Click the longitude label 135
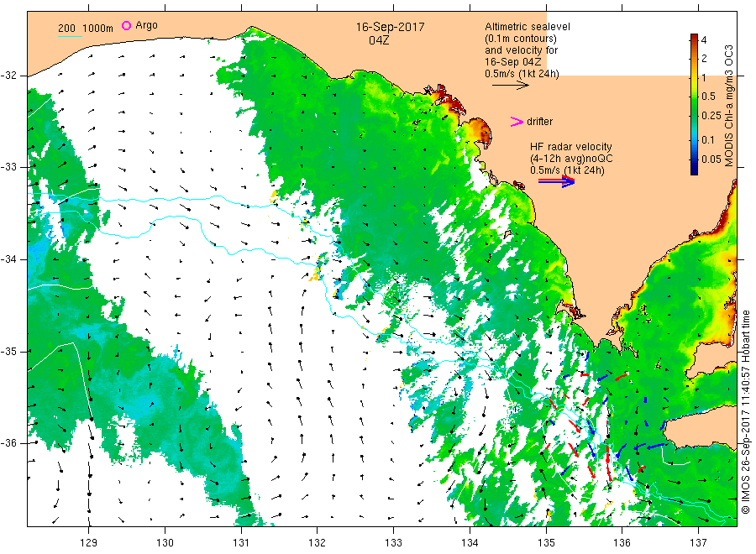Screen dimensions: 756x554 coord(546,542)
